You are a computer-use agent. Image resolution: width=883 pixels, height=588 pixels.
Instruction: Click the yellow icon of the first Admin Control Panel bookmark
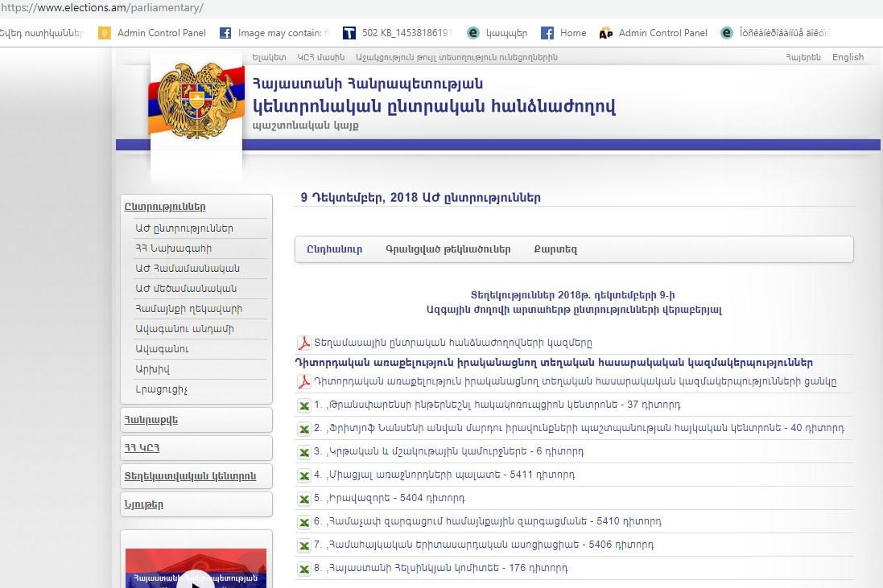tap(104, 33)
